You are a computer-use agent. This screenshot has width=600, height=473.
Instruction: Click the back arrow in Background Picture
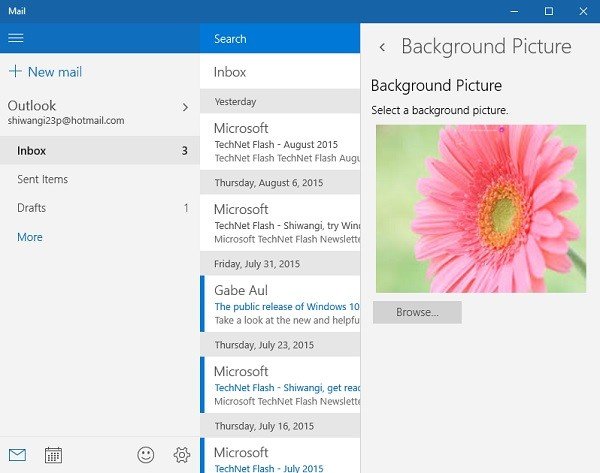(x=382, y=47)
